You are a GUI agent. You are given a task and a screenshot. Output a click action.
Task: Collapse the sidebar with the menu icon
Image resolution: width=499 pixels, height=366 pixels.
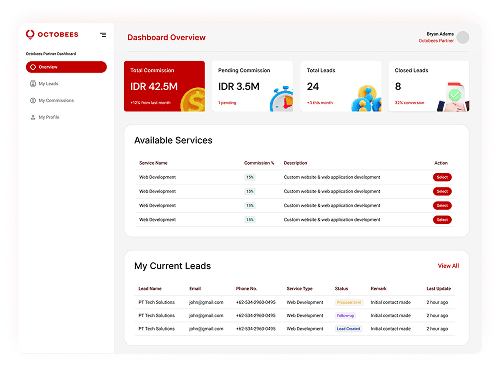[x=103, y=34]
